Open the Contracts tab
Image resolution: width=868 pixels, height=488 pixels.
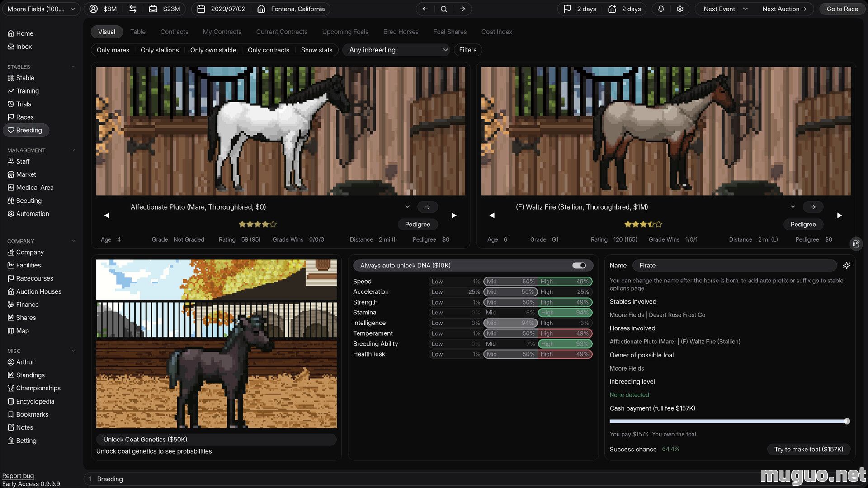pos(174,32)
